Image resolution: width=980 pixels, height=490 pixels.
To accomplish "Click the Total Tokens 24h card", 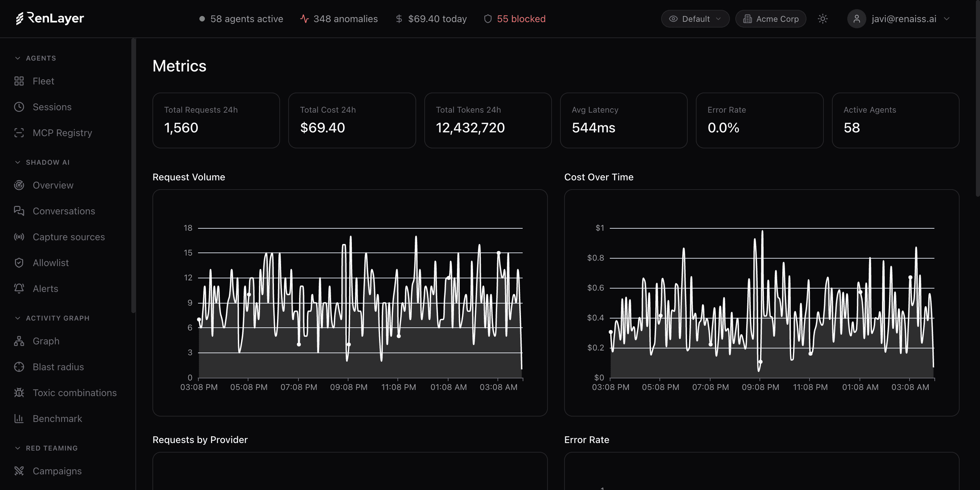I will click(488, 120).
